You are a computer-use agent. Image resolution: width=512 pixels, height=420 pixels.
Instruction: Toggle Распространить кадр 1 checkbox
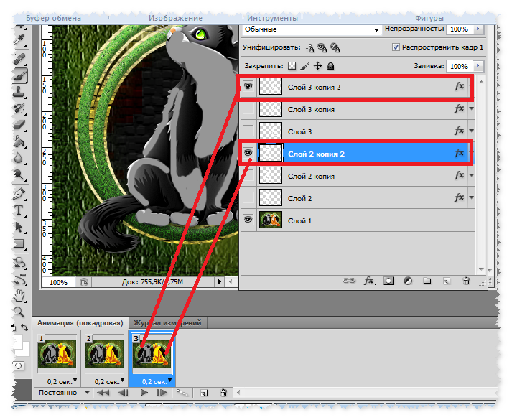click(396, 47)
